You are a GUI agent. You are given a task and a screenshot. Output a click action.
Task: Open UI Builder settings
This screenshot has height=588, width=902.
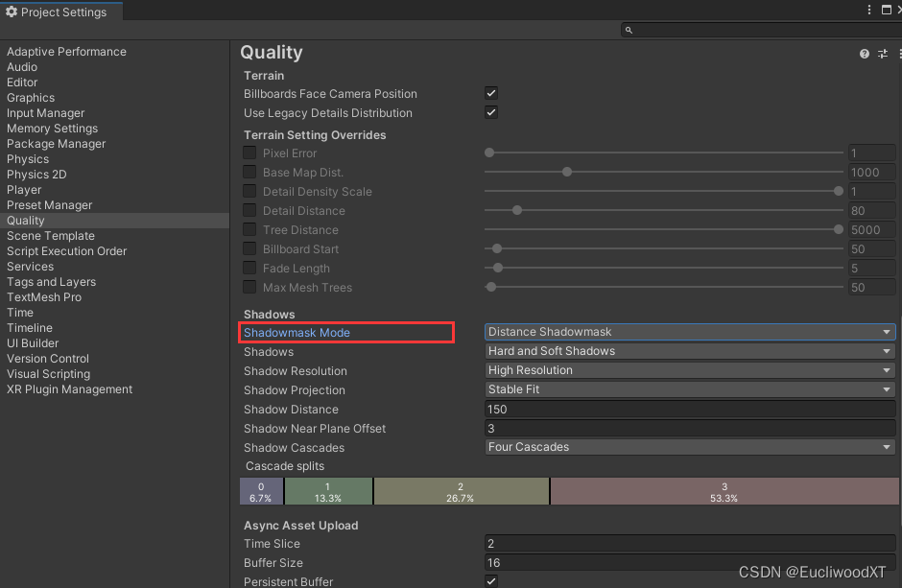point(33,343)
